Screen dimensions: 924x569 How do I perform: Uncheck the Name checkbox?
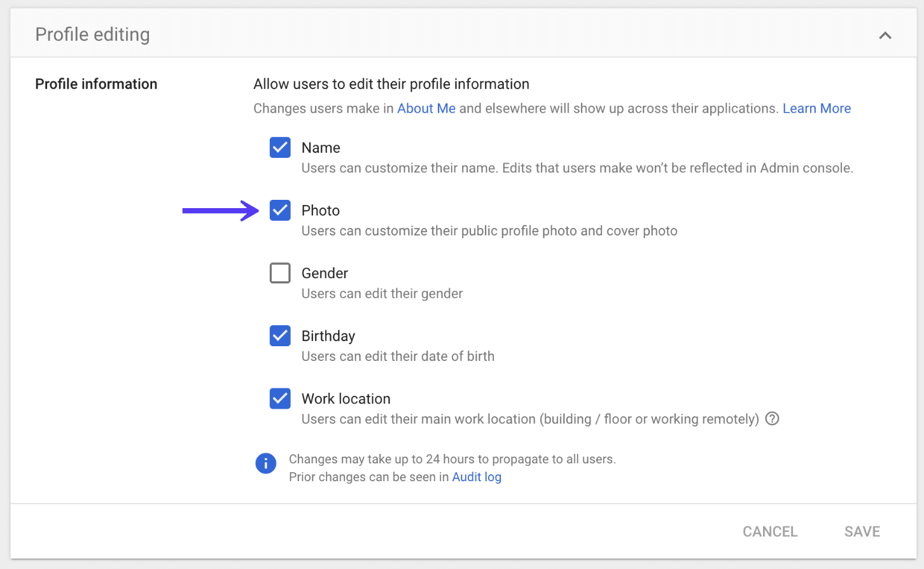pyautogui.click(x=280, y=147)
